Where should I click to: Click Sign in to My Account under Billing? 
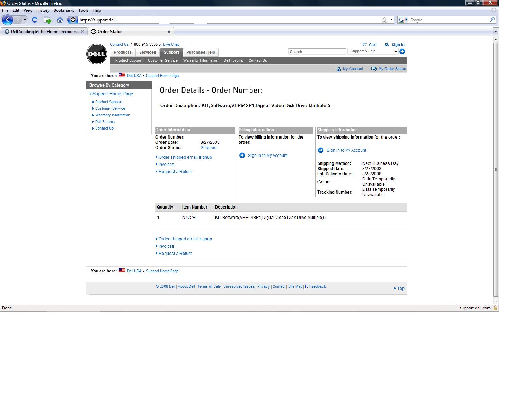click(268, 156)
